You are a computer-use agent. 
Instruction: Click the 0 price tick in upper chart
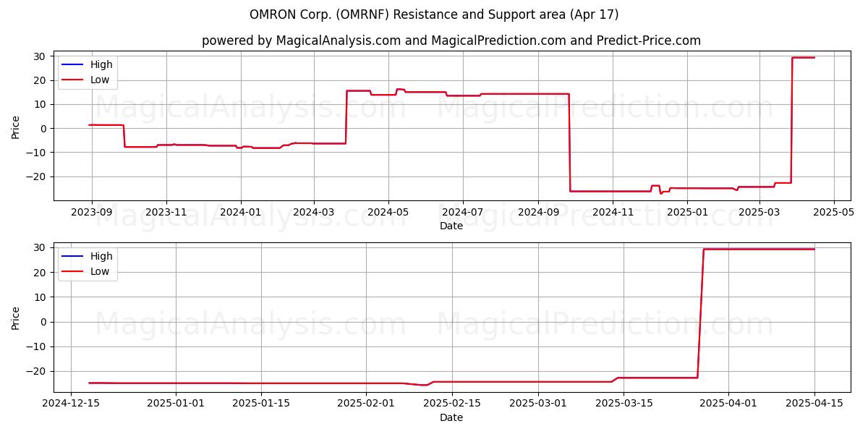click(x=44, y=128)
